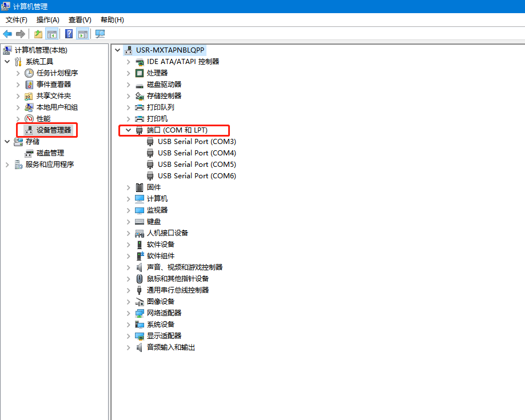Image resolution: width=525 pixels, height=420 pixels.
Task: Expand the 通用串行总线控制器 category
Action: coord(128,290)
